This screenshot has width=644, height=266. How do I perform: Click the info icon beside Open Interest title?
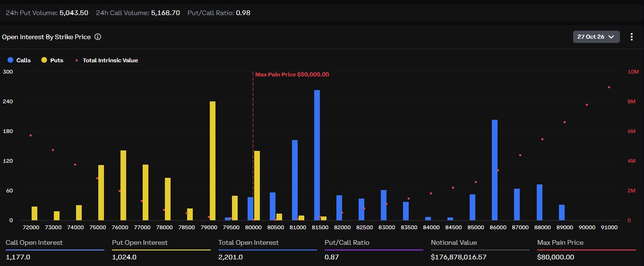pyautogui.click(x=98, y=37)
